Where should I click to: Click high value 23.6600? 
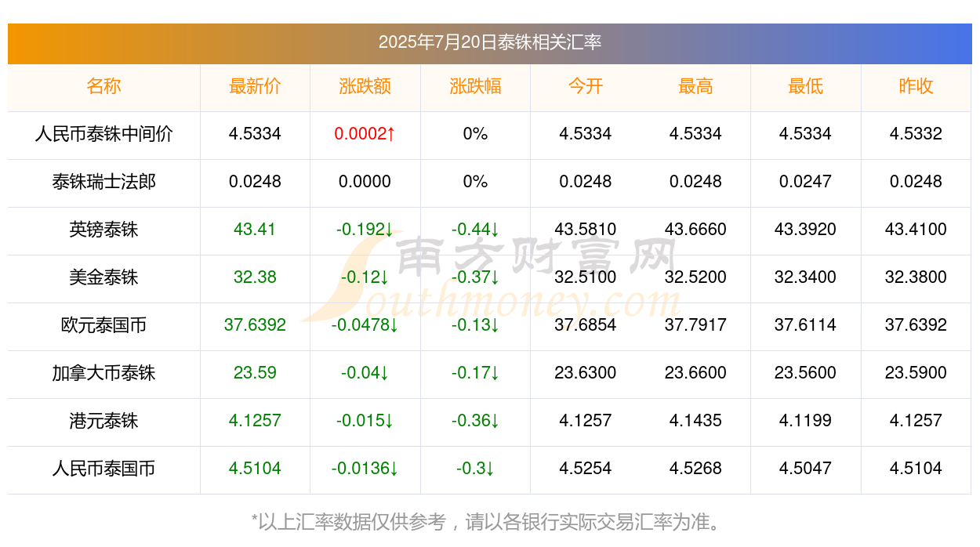click(695, 373)
